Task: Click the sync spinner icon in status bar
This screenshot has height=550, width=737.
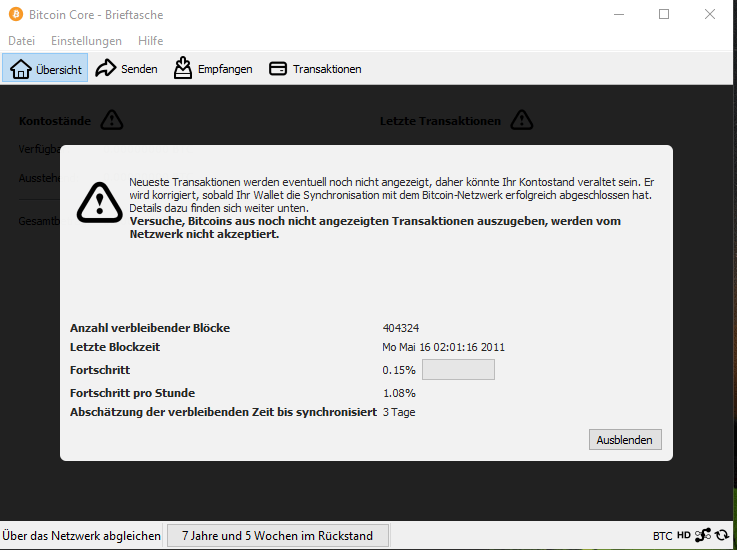Action: (721, 535)
